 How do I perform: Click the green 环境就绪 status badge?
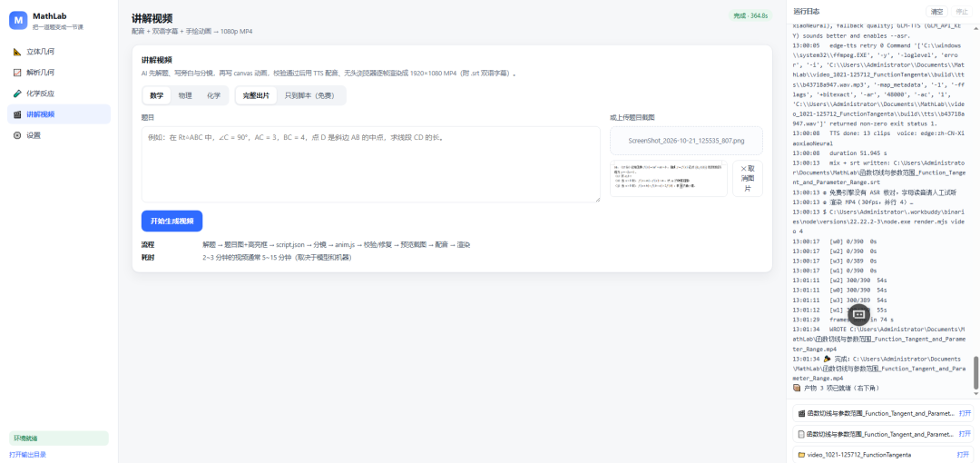[x=59, y=438]
